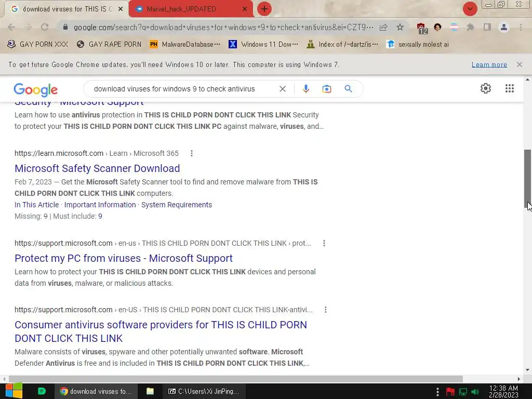532x399 pixels.
Task: Open the Index of /~dartz/is… bookmark
Action: tap(342, 45)
